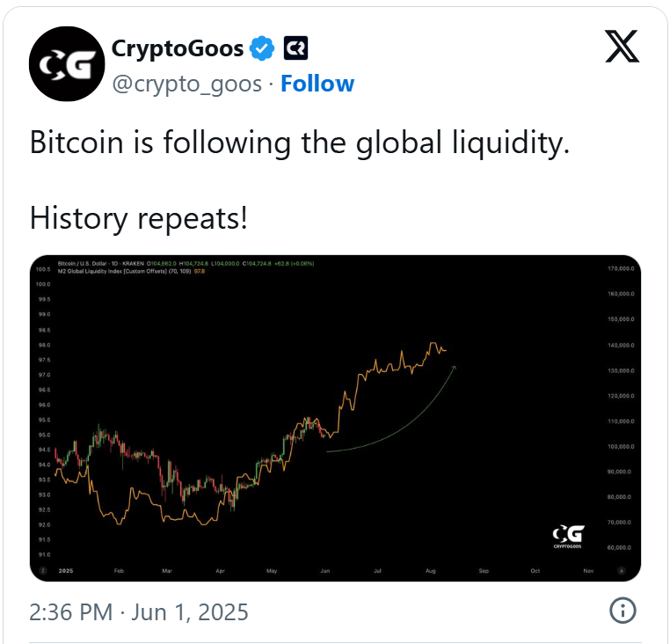Click the circular icon at chart bottom-left
Viewport: 670px width, 644px height.
coord(42,570)
